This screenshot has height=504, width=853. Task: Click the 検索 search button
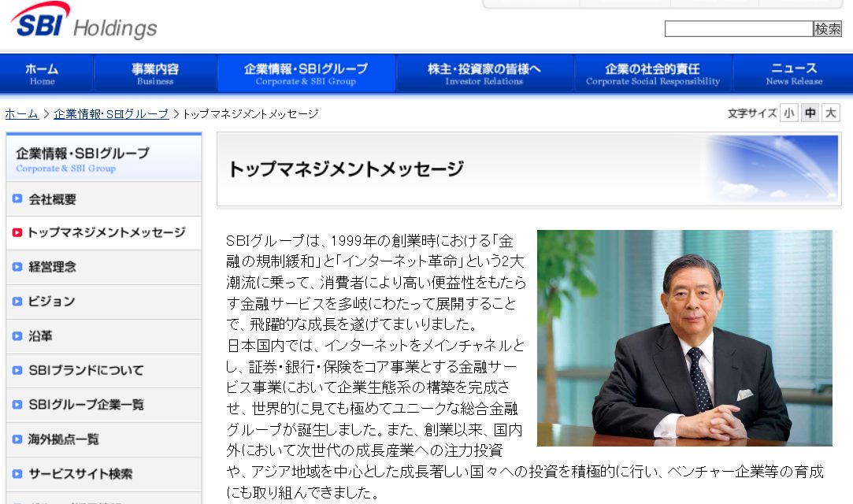(x=828, y=29)
